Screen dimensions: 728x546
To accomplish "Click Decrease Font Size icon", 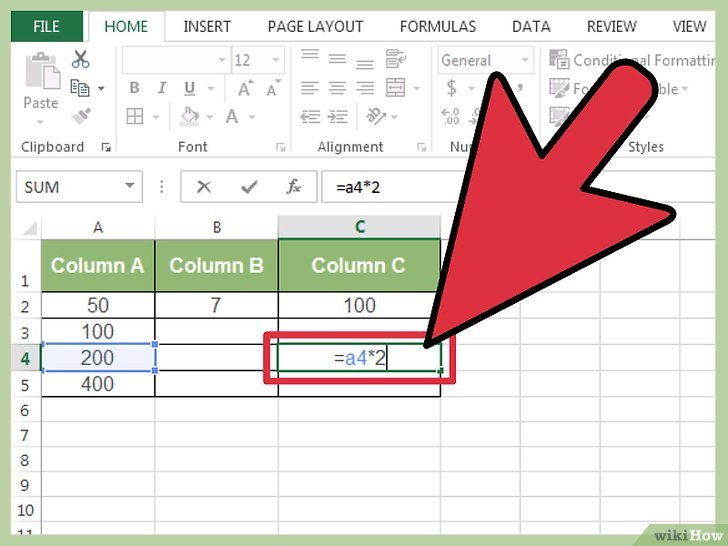I will tap(274, 88).
